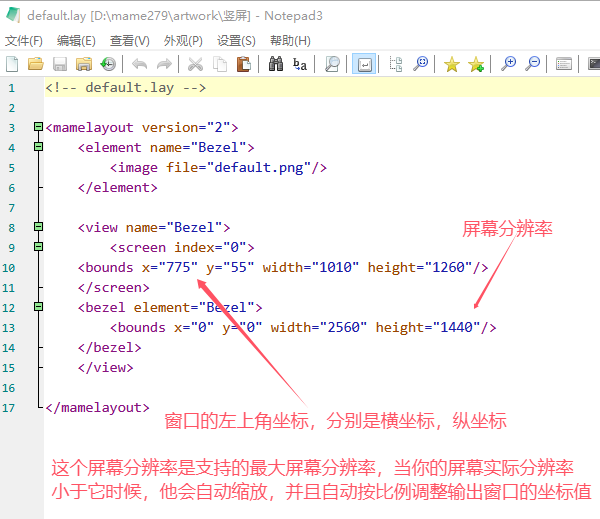Click the height="1440" value

point(428,328)
